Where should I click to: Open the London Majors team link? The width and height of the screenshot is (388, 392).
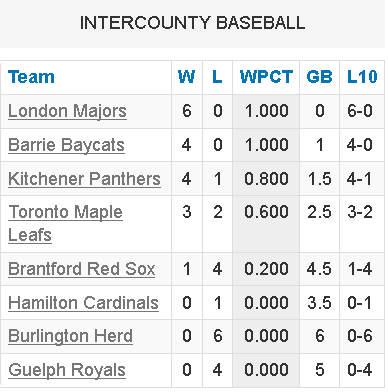pyautogui.click(x=67, y=111)
